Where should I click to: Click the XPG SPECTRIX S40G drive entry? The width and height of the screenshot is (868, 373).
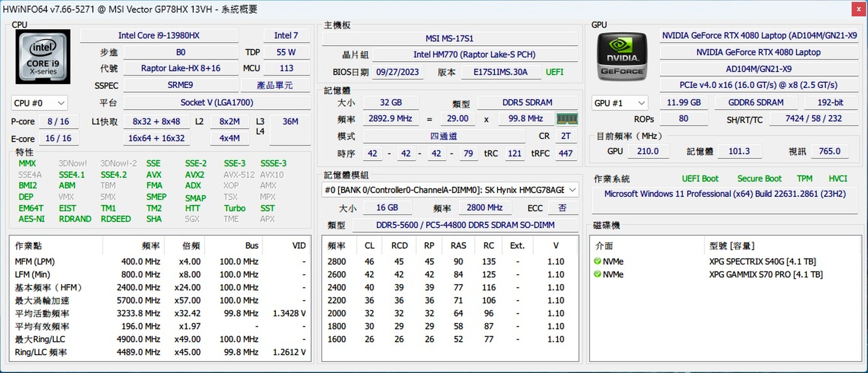coord(763,261)
